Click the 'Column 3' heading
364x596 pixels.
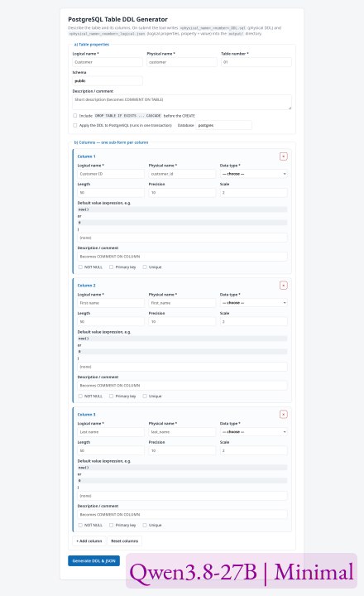click(87, 415)
